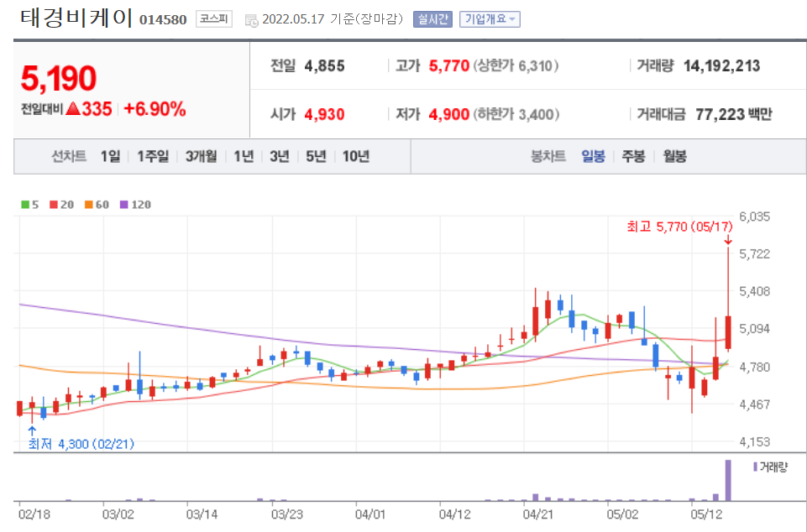Click the 저가 value 4,900
The height and width of the screenshot is (532, 807).
pos(448,114)
